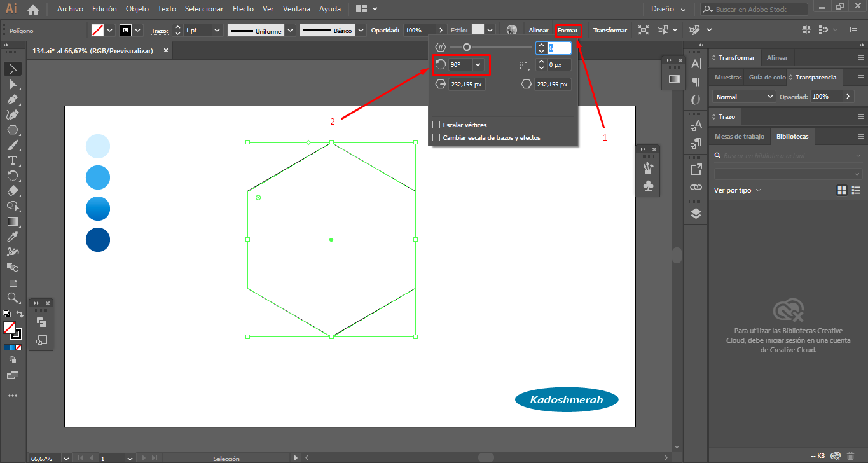The width and height of the screenshot is (868, 463).
Task: Open Transparencia panel opacity slider arrow
Action: click(x=848, y=97)
